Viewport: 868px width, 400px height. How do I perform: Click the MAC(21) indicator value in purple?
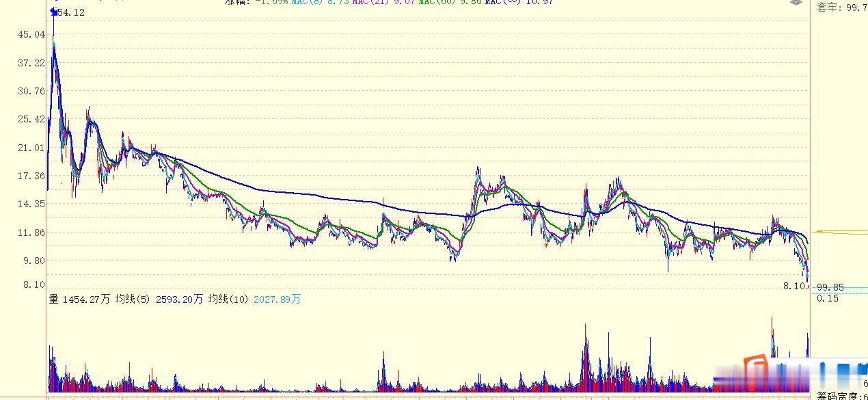tap(382, 2)
